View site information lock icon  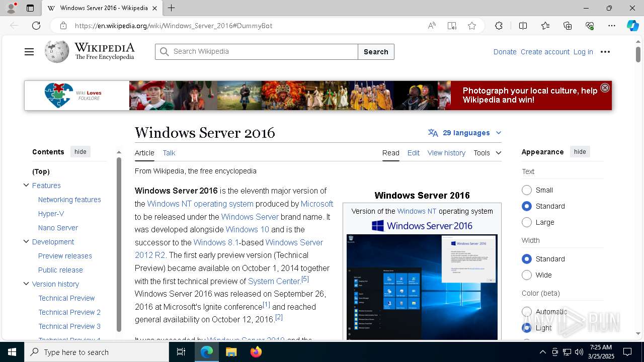pyautogui.click(x=63, y=26)
